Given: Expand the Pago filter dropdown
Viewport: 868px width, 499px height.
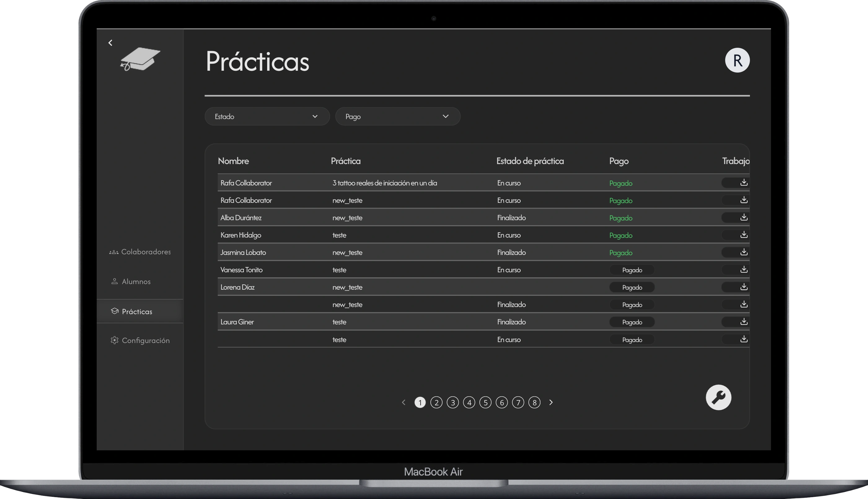Looking at the screenshot, I should coord(398,117).
